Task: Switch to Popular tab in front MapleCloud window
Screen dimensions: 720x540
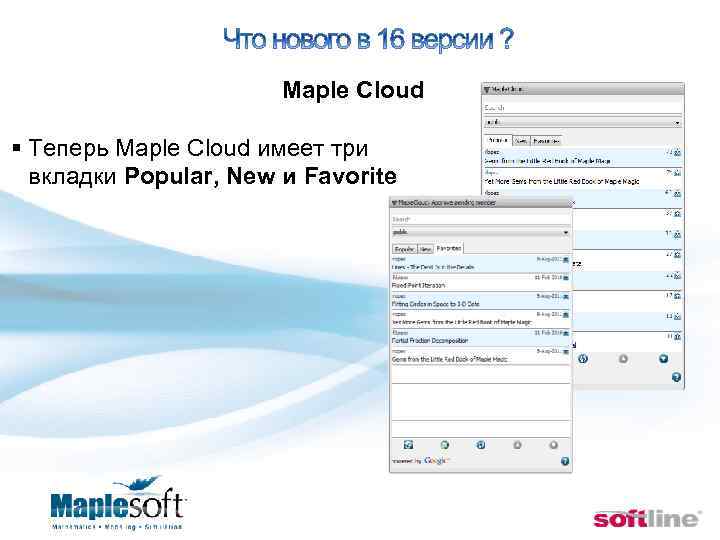Action: point(405,249)
